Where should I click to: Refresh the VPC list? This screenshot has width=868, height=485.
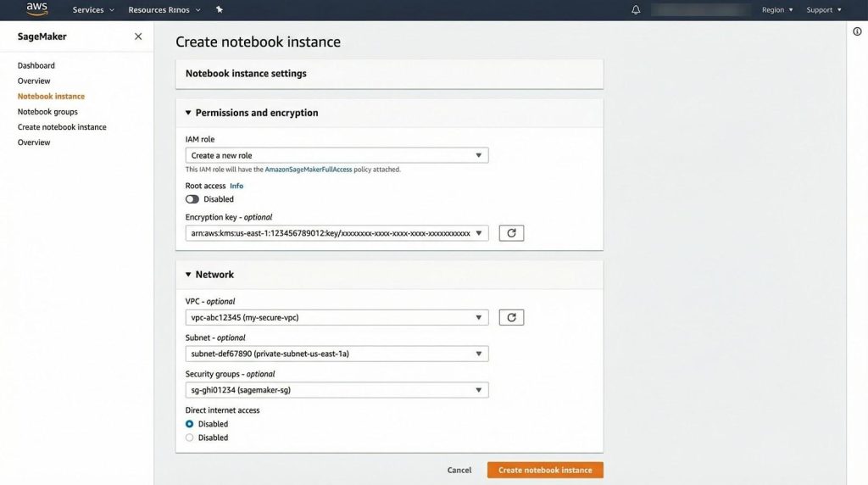[x=511, y=318]
